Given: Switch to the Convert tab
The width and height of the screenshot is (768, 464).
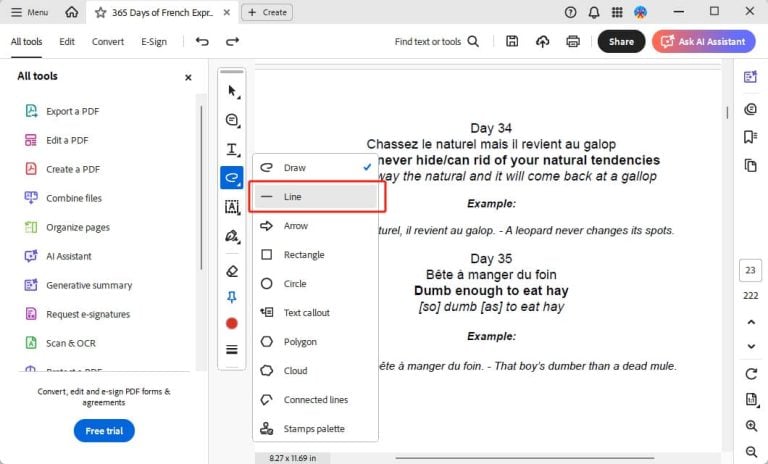Looking at the screenshot, I should coord(108,41).
